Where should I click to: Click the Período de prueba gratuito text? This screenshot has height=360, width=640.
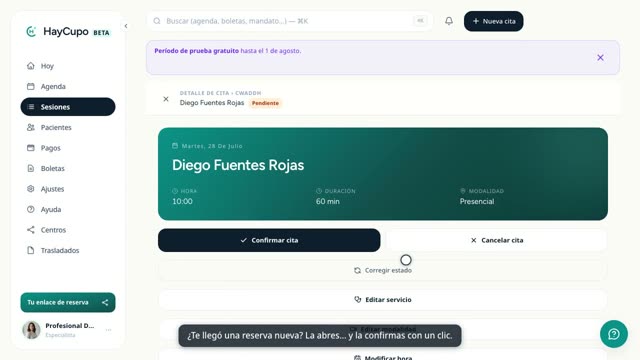(x=196, y=51)
